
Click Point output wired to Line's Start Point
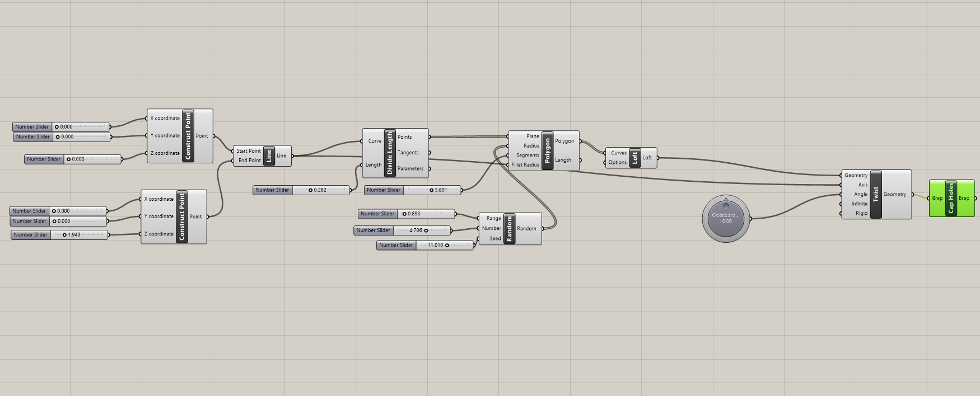(x=202, y=136)
